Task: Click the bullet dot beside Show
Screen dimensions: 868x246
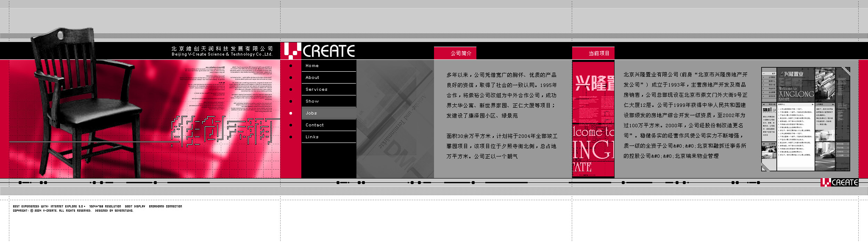Action: 291,101
